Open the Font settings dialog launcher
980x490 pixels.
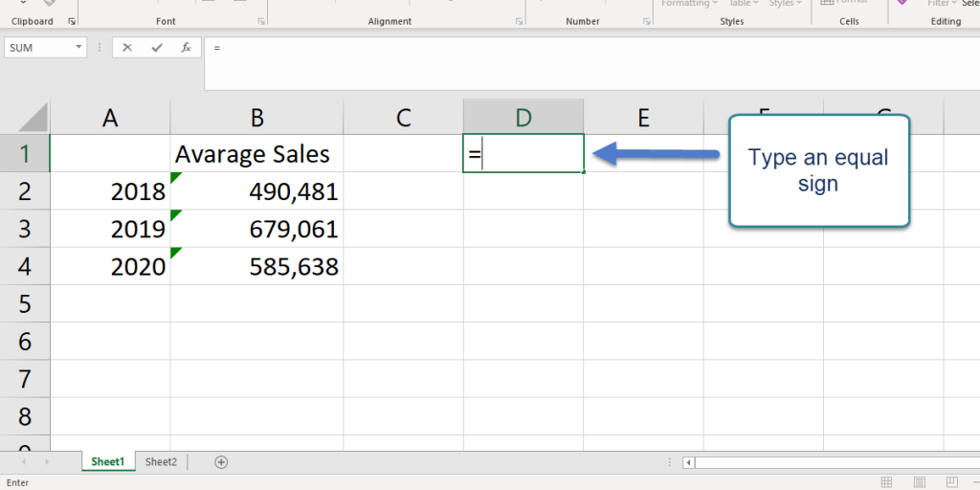click(260, 21)
